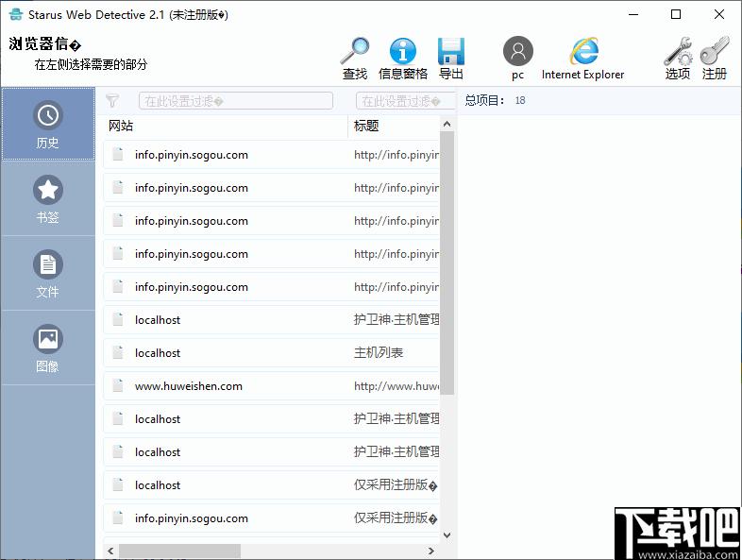Switch to the 历史 history tab
The width and height of the screenshot is (742, 560).
pyautogui.click(x=48, y=124)
